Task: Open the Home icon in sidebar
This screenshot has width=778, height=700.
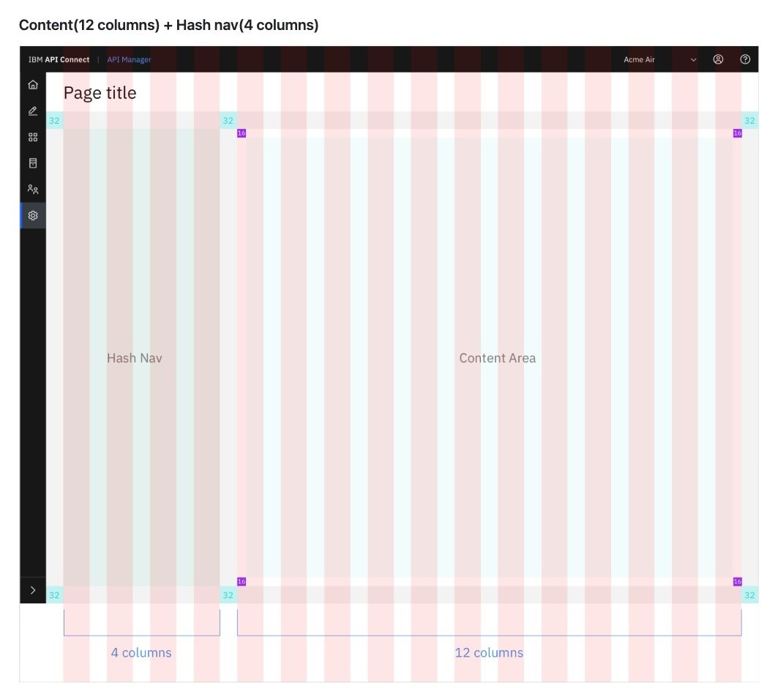Action: pos(33,85)
